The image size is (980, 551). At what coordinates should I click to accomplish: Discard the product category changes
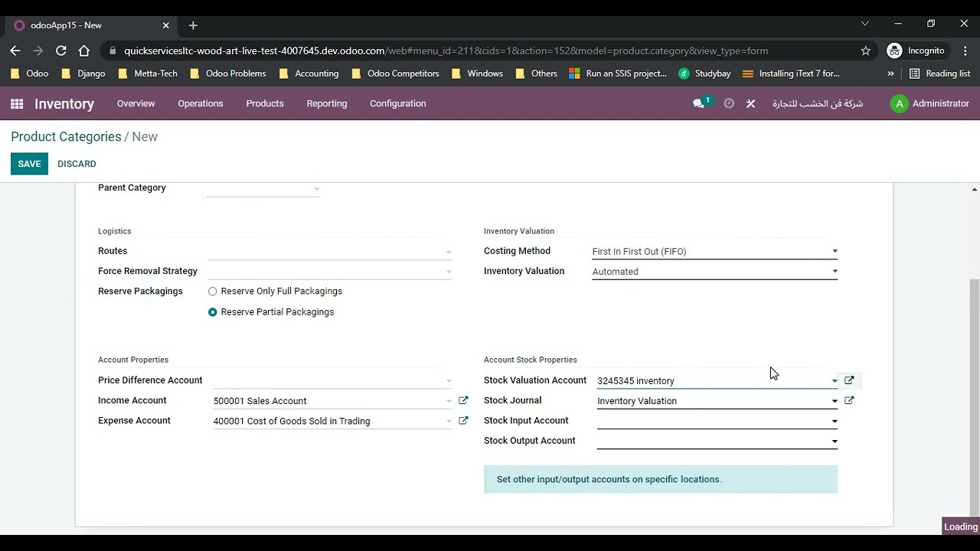(x=77, y=164)
